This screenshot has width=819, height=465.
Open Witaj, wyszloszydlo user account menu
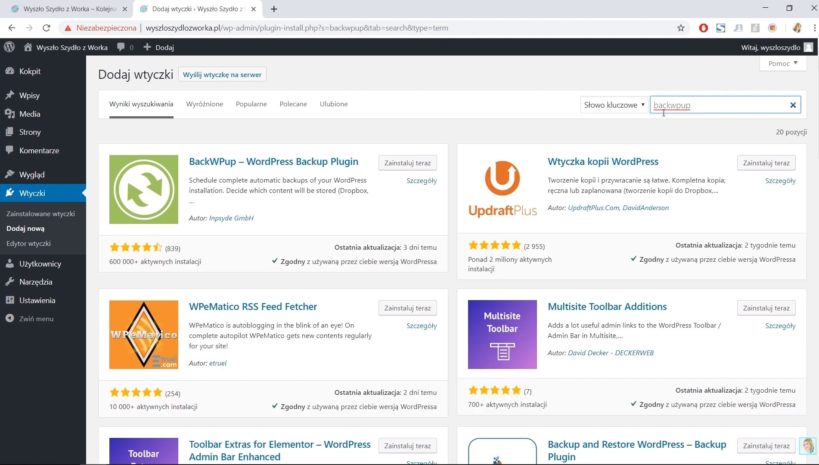pos(777,47)
